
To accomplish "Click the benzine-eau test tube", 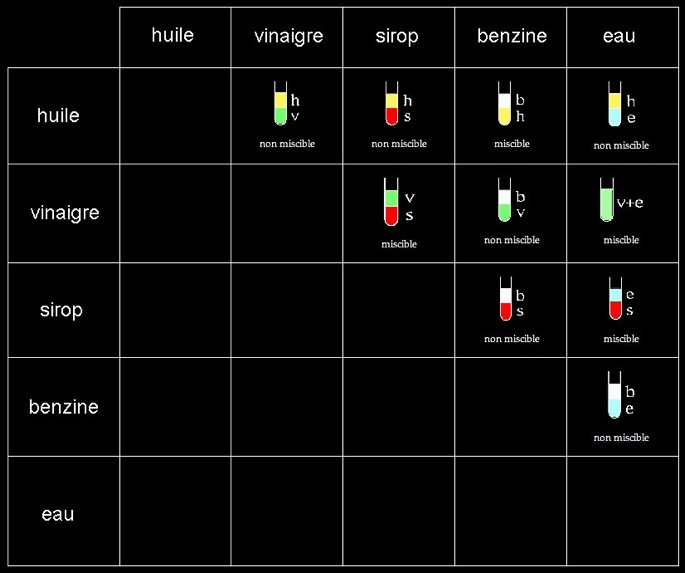I will point(614,395).
